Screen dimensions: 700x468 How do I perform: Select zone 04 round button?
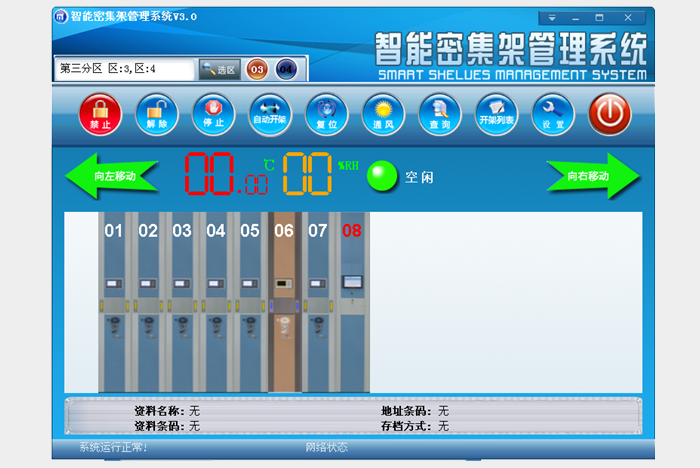point(285,69)
